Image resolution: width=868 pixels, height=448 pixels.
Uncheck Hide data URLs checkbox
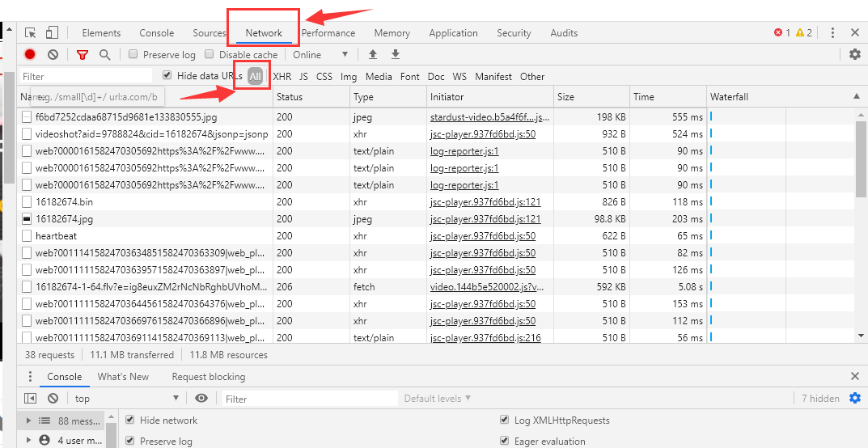click(x=167, y=75)
